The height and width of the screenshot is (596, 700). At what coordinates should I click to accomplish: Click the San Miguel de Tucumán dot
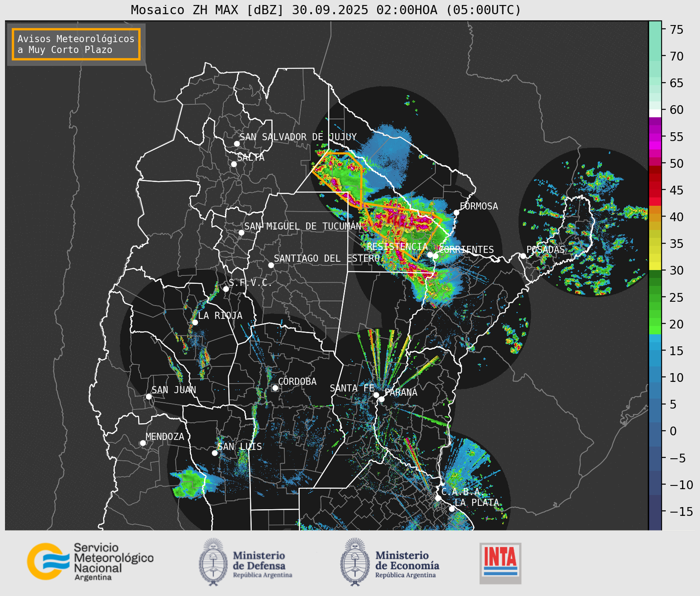241,232
